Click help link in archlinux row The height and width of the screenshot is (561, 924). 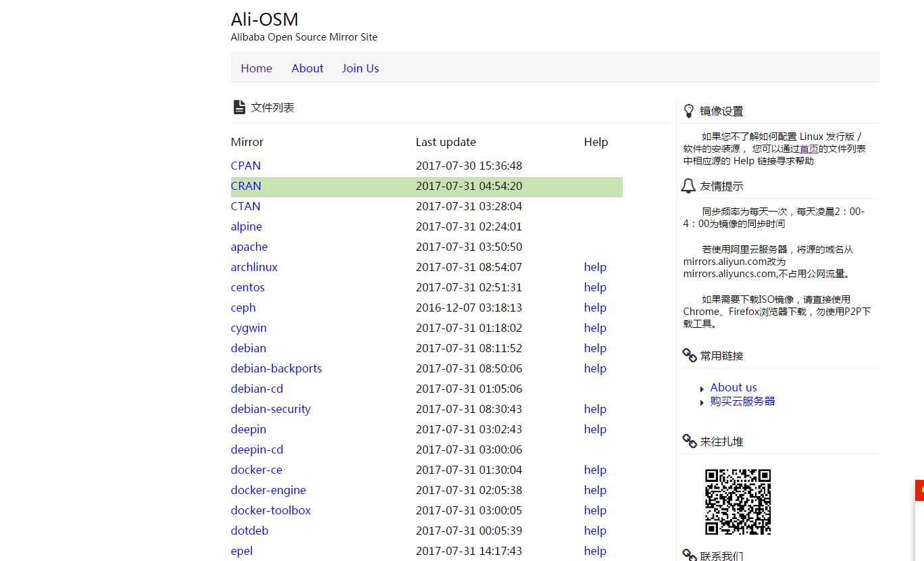(595, 267)
